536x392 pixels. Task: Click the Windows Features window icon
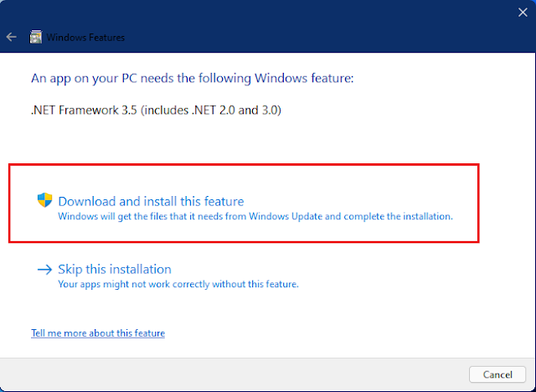tap(36, 38)
